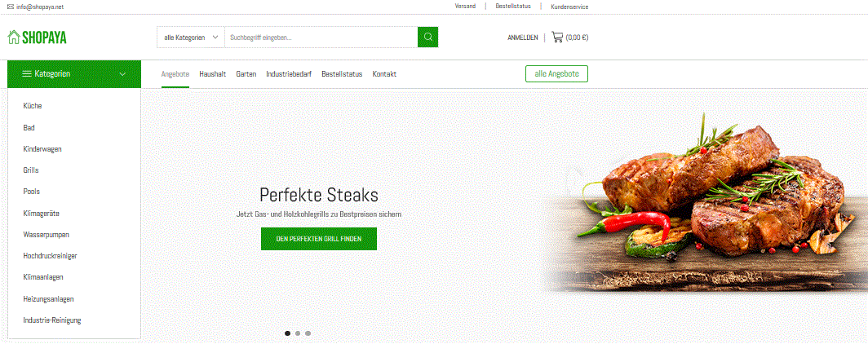868x353 pixels.
Task: Click the Suchbegriff eingeben search field
Action: (x=321, y=38)
